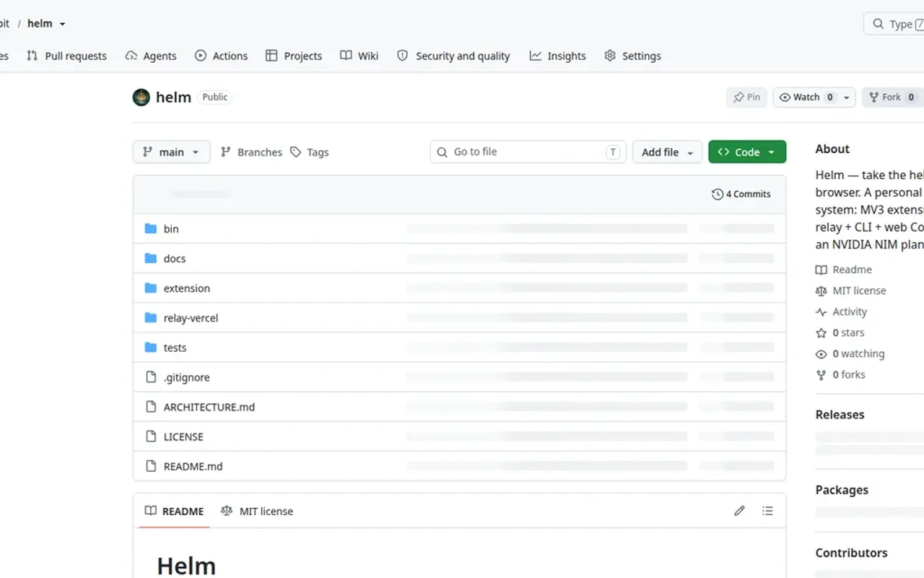
Task: Open the .gitignore file name
Action: tap(187, 377)
